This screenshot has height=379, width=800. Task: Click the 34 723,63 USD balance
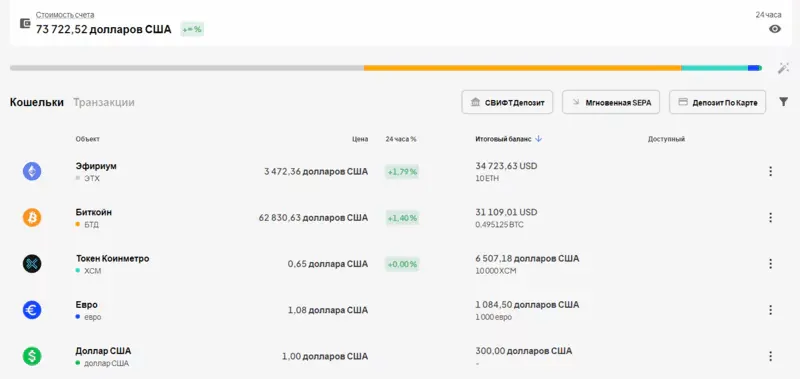coord(506,166)
